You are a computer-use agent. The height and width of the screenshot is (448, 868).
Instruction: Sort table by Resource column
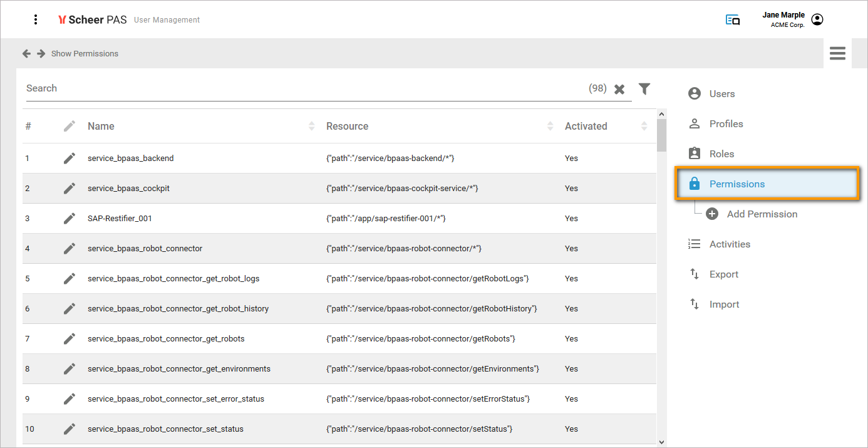point(550,126)
